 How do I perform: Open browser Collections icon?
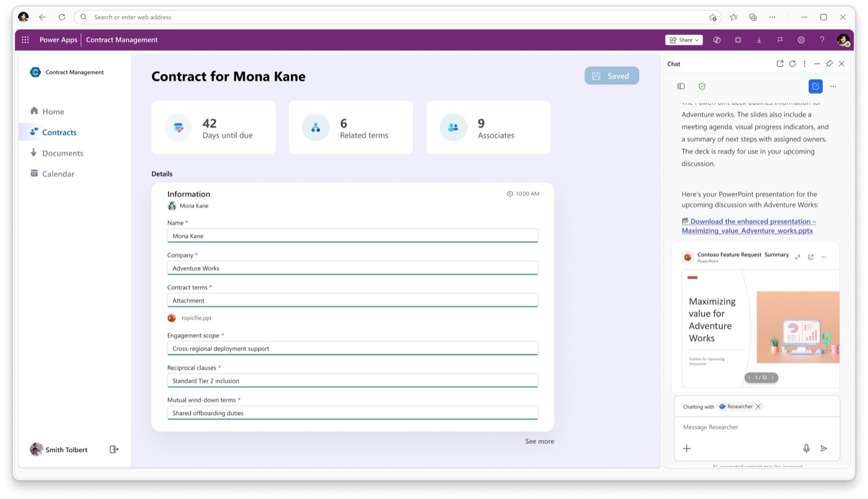click(753, 17)
